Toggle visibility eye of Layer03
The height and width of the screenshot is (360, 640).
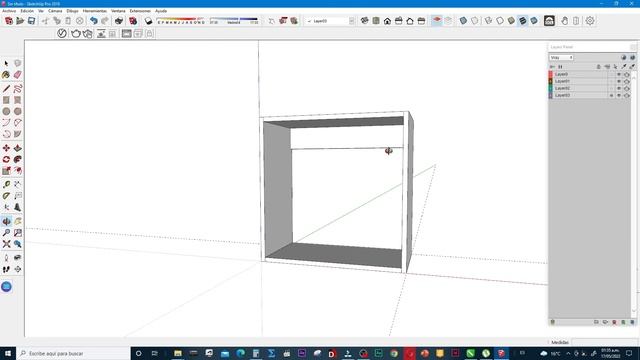tap(619, 95)
